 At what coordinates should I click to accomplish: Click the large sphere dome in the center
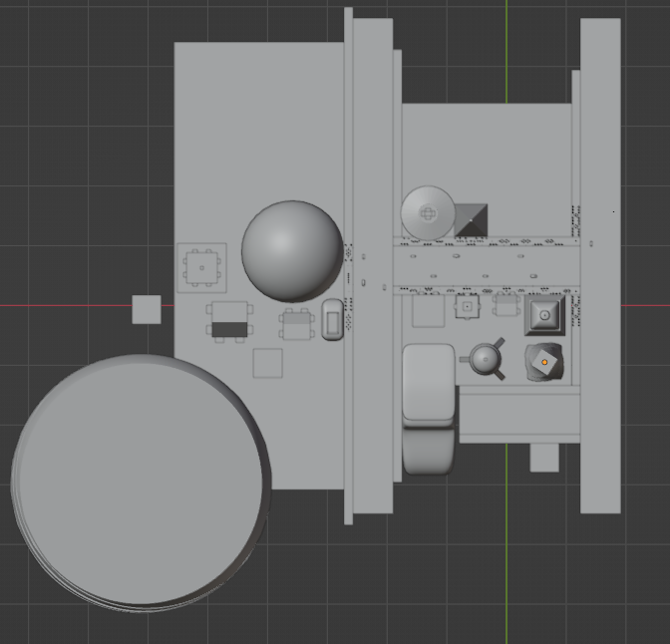tap(291, 251)
